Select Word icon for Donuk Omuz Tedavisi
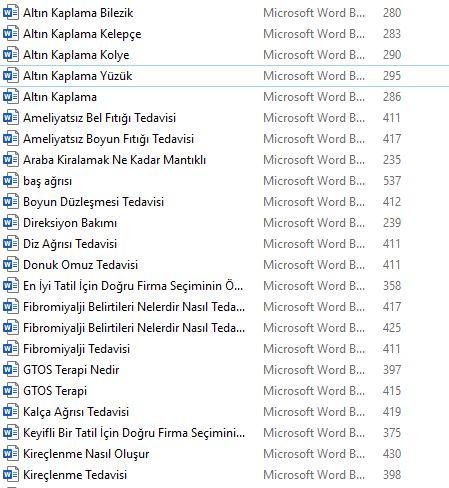449x488 pixels. coord(10,265)
